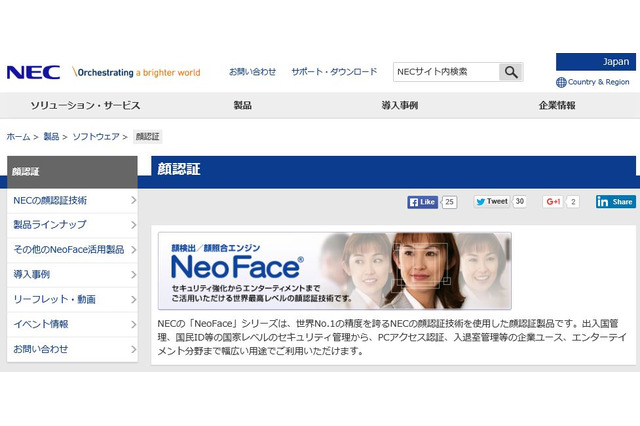Screen dimensions: 640x426
Task: Click the NeoFace series description paragraph
Action: coord(392,337)
